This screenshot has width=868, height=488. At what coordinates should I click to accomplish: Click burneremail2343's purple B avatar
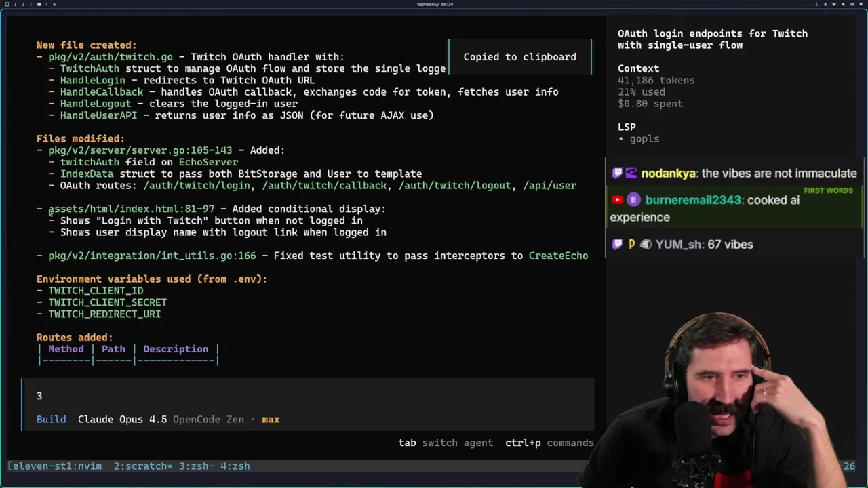point(633,200)
